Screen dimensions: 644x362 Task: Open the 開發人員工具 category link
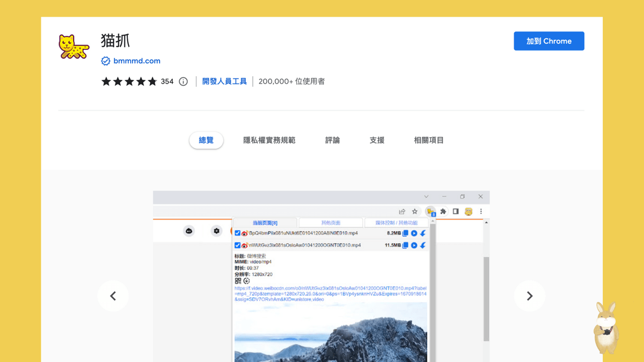pos(224,82)
